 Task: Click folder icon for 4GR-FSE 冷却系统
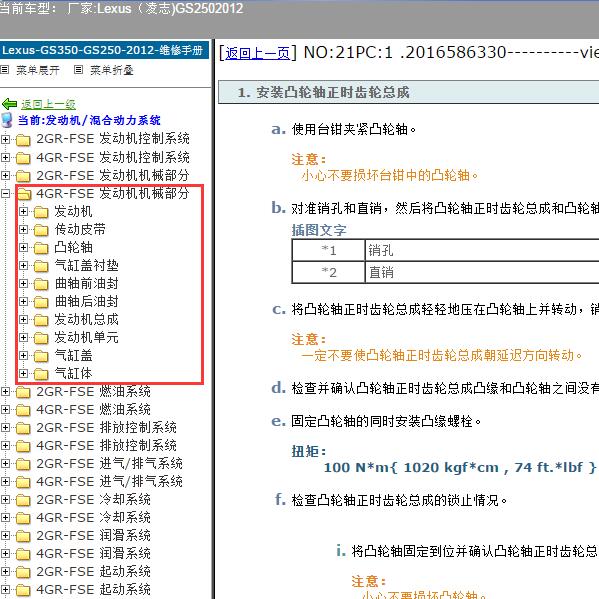[23, 518]
